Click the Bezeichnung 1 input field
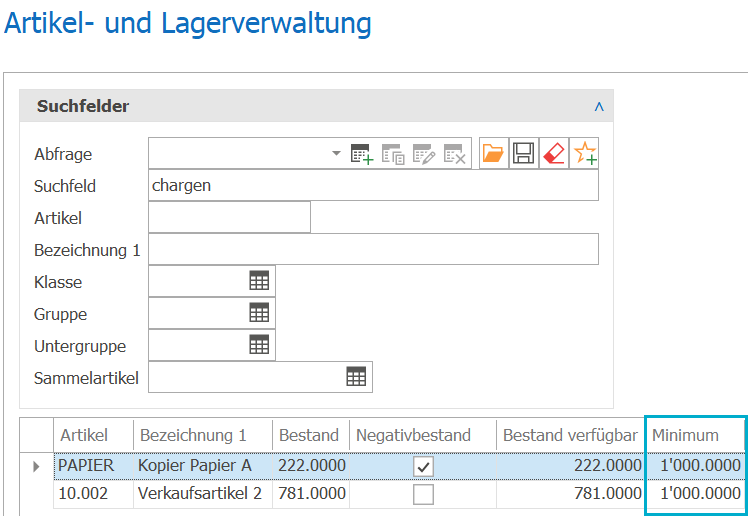Image resolution: width=748 pixels, height=516 pixels. (373, 249)
